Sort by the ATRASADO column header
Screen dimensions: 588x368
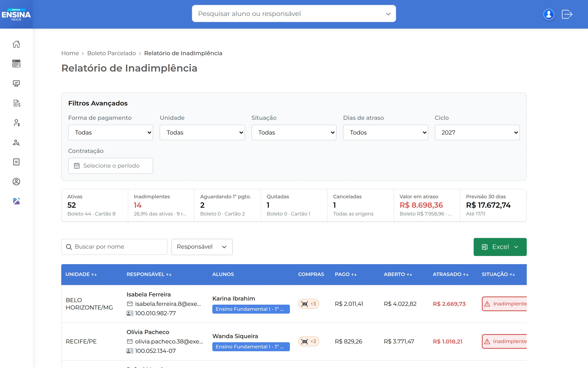coord(450,274)
